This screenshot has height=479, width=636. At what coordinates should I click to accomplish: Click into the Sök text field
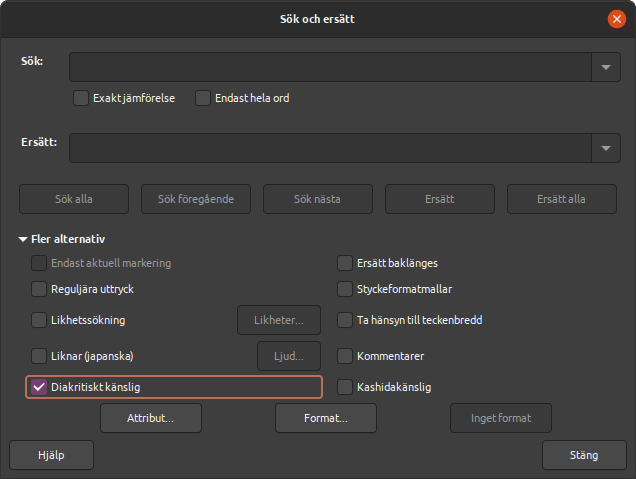[330, 67]
